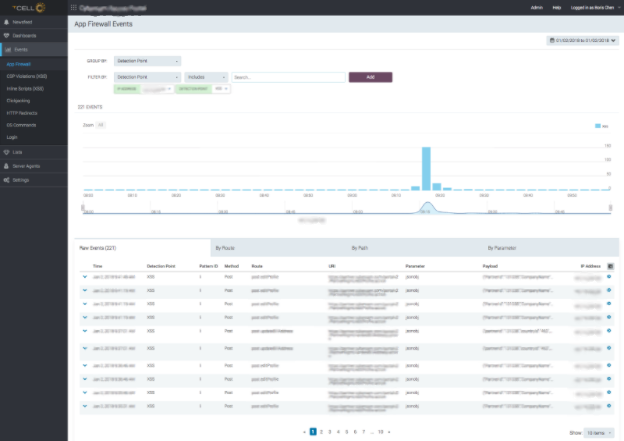Click the Add filter button
624x441 pixels.
pos(370,76)
